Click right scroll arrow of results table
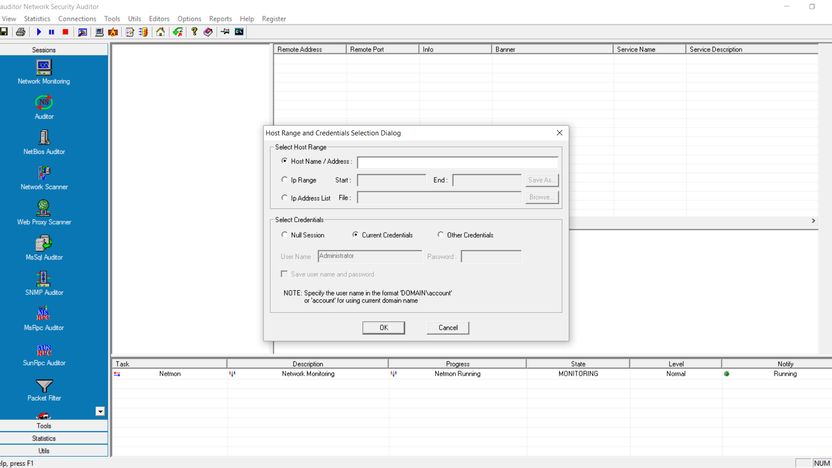 pyautogui.click(x=813, y=220)
